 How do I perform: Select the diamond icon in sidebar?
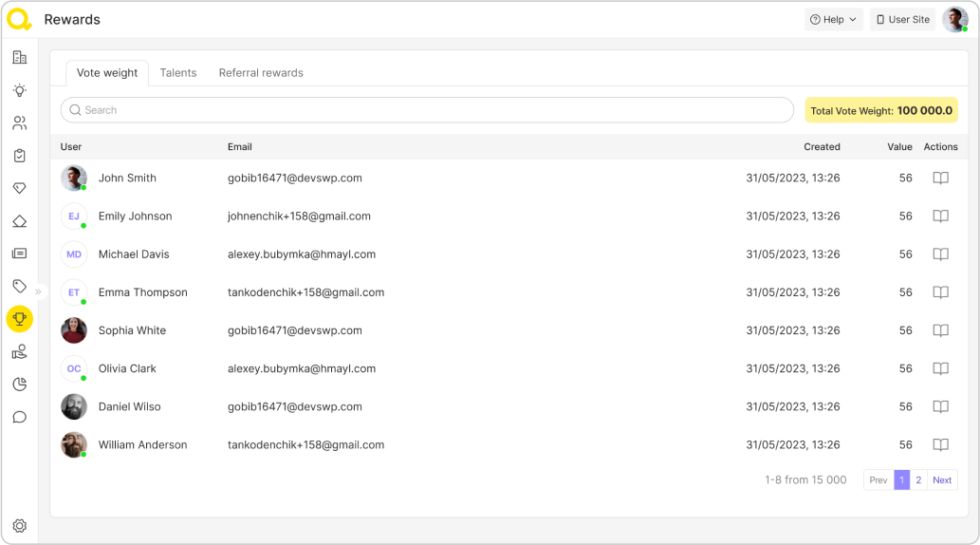tap(19, 188)
